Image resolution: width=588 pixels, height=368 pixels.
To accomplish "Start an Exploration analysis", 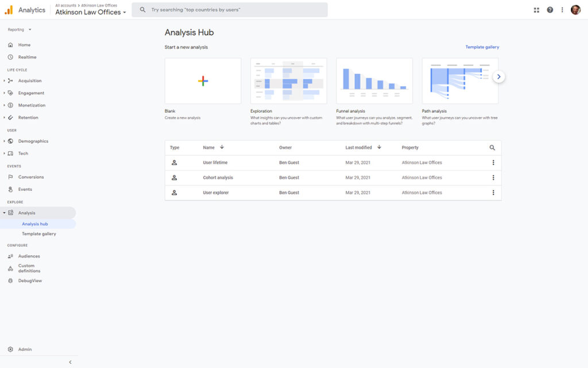I will click(288, 80).
